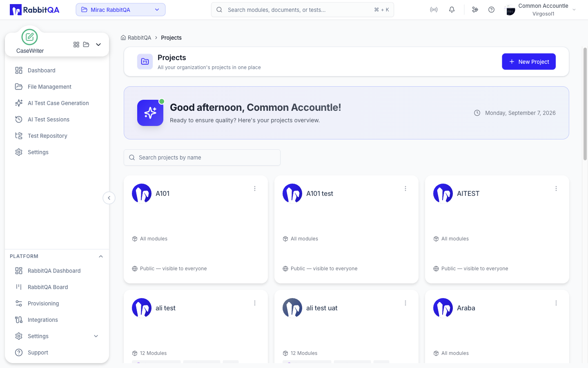Click the Integrations icon
This screenshot has height=368, width=588.
click(19, 320)
